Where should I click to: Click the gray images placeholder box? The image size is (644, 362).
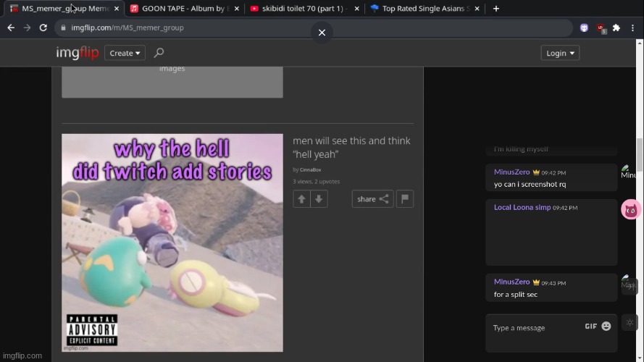(172, 82)
